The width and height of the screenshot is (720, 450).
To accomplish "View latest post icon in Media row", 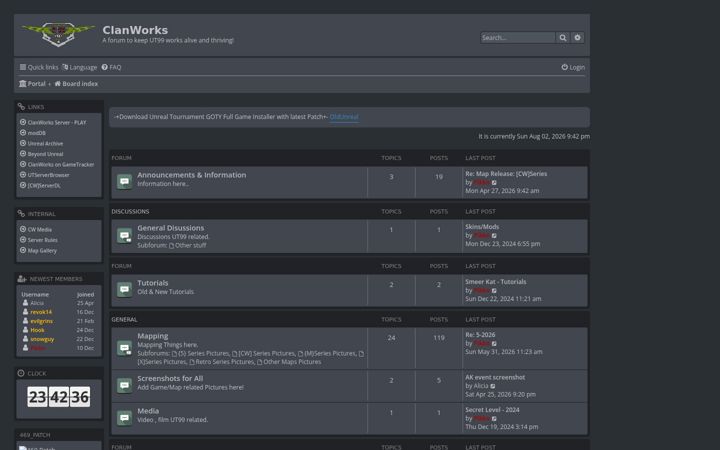I will pyautogui.click(x=494, y=419).
